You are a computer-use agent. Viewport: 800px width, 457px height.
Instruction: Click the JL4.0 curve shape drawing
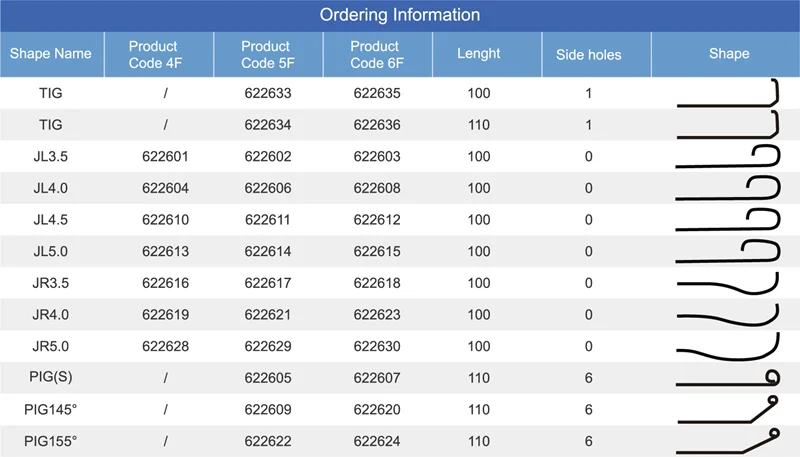[728, 188]
